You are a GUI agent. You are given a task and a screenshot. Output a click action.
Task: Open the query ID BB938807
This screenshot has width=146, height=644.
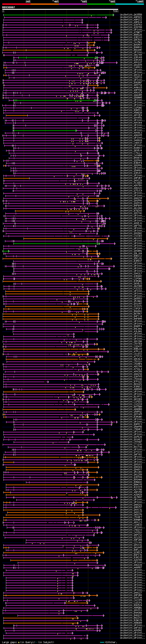[8, 8]
